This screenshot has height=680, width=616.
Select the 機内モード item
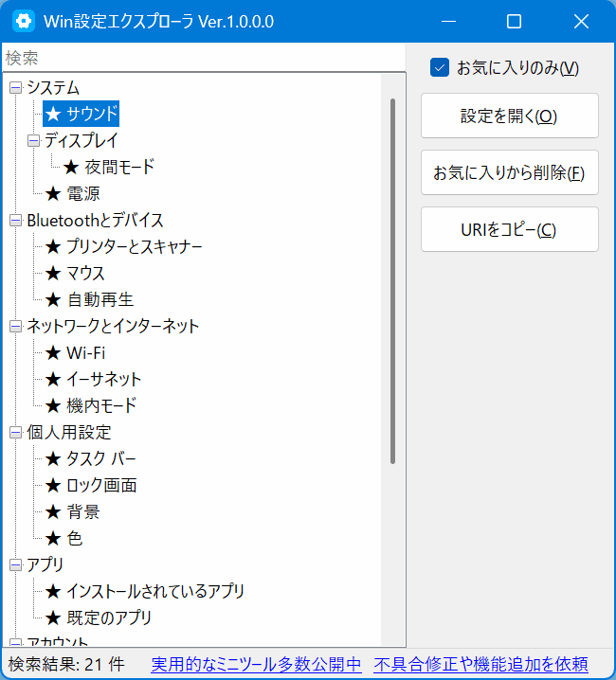coord(91,406)
